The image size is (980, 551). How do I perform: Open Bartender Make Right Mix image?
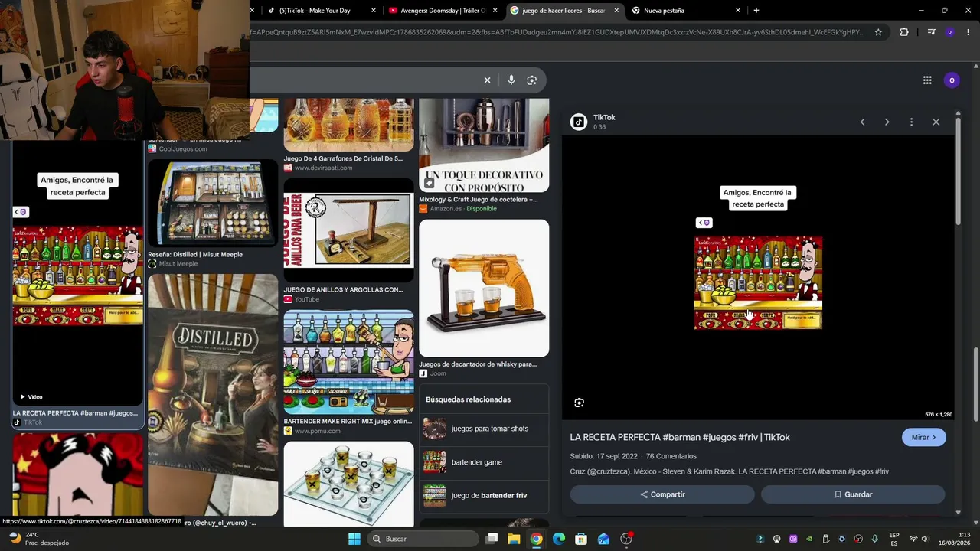348,363
